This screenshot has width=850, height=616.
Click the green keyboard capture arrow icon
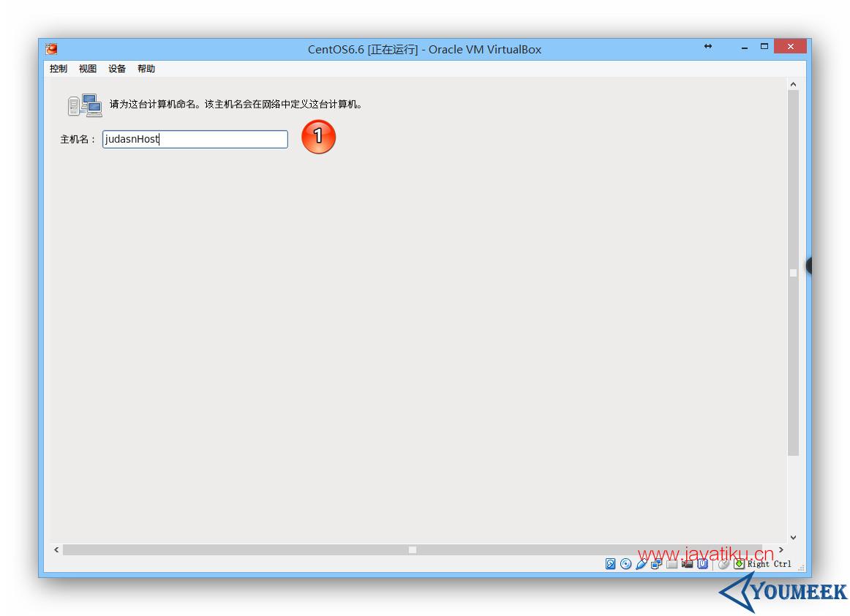[x=739, y=564]
